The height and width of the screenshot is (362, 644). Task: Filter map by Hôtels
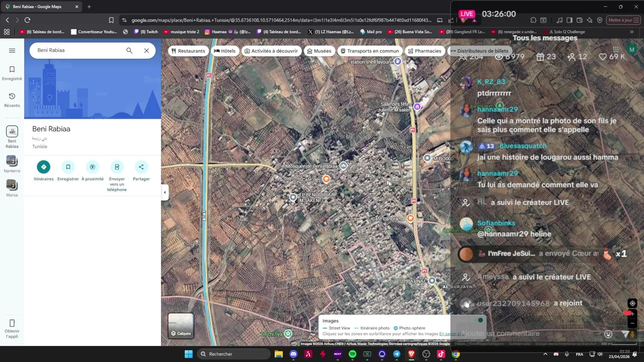[x=224, y=51]
